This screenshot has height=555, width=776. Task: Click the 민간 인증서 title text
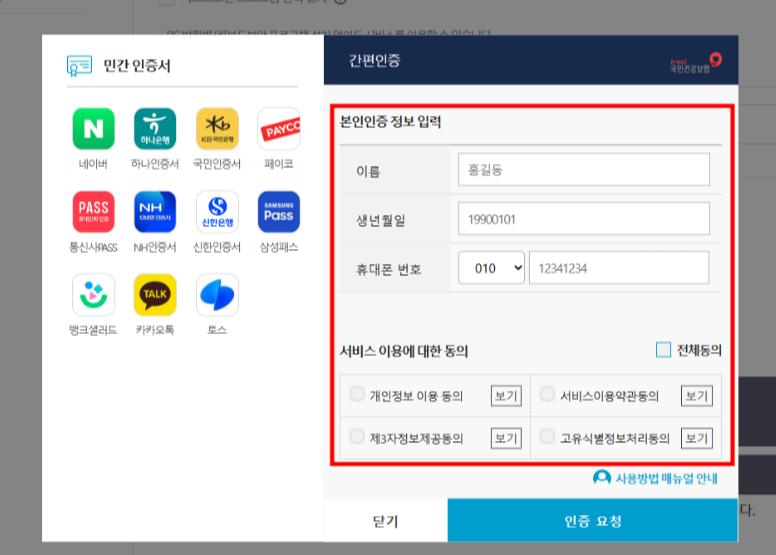coord(137,66)
